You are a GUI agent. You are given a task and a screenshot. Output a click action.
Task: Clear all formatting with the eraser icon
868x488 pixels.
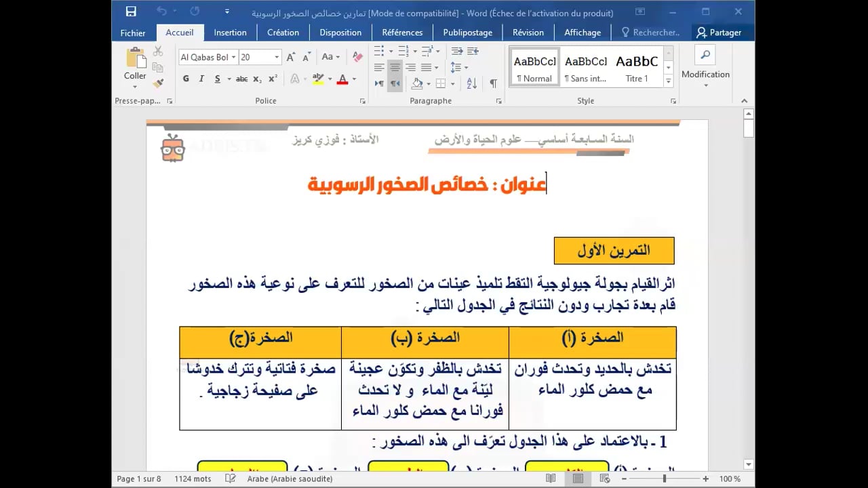coord(358,58)
